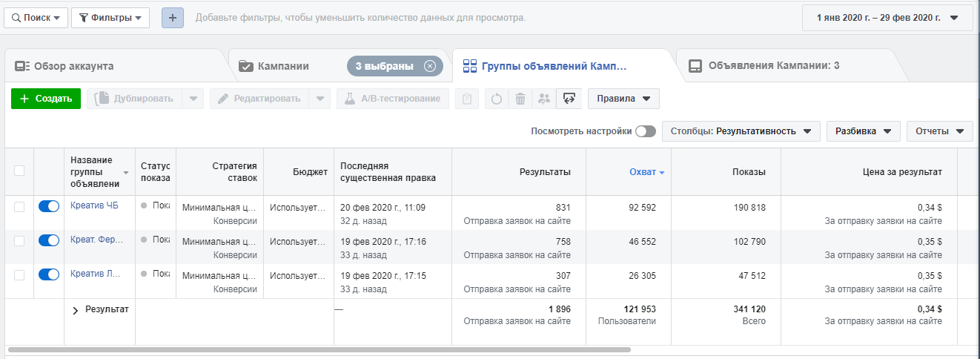Tick checkbox for Креатив ЧБ row
The width and height of the screenshot is (980, 359).
pos(19,207)
